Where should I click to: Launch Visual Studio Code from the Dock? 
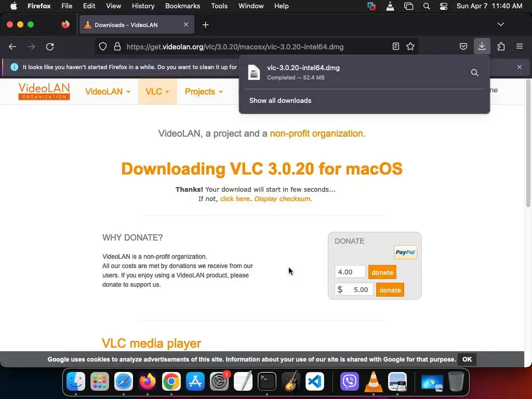click(315, 381)
